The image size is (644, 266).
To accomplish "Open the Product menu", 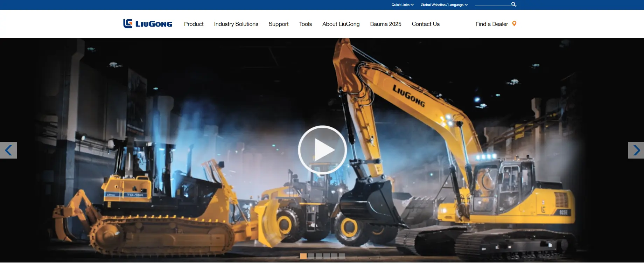I will (x=194, y=24).
